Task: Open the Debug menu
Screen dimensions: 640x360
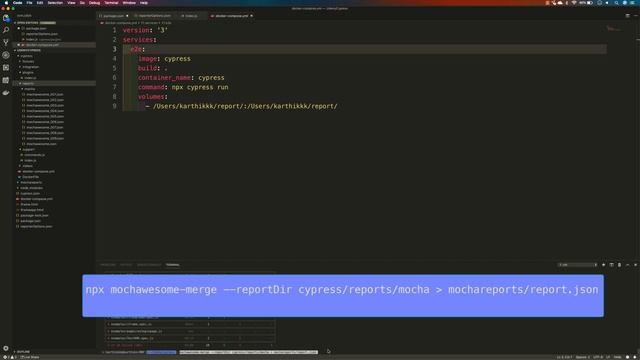Action: tap(94, 3)
